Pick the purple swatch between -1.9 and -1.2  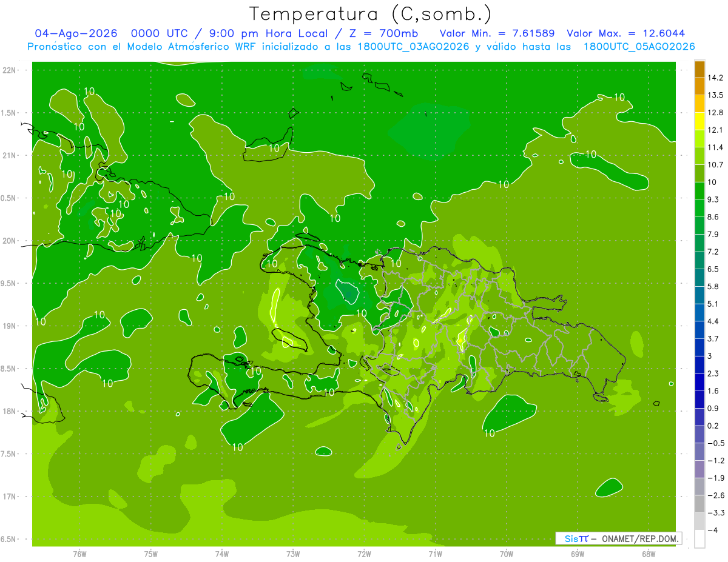pos(699,469)
